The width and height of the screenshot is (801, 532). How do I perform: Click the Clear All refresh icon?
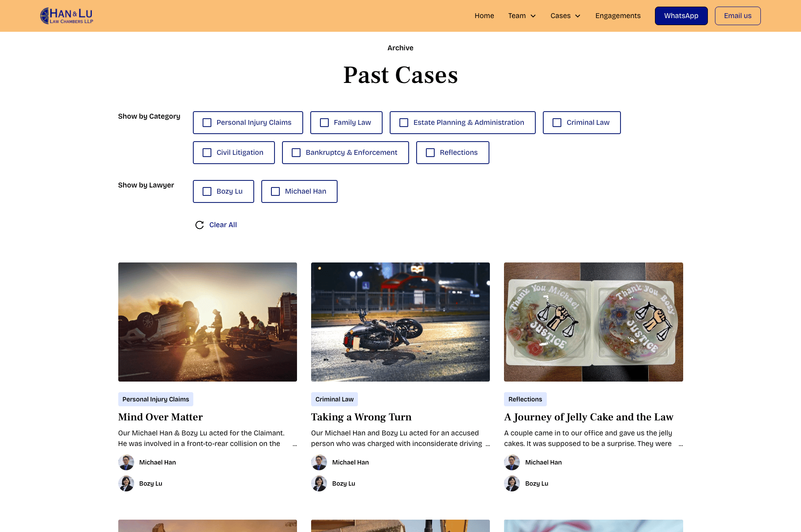coord(199,225)
